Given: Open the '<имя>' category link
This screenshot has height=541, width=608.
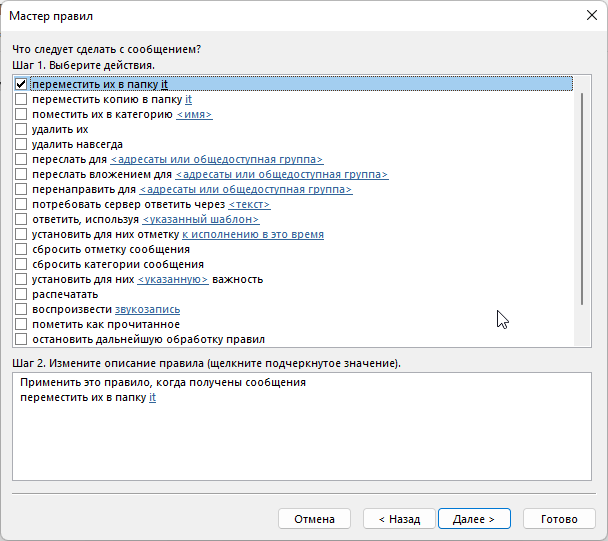Looking at the screenshot, I should (194, 115).
